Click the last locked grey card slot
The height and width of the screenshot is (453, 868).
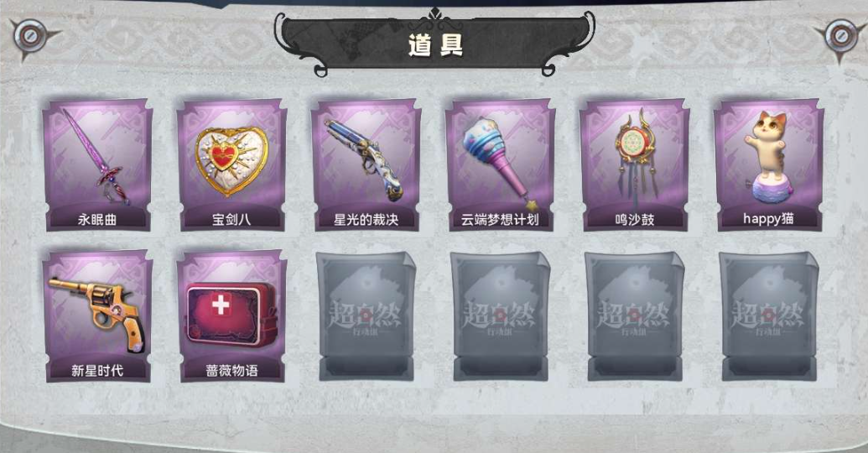click(x=768, y=316)
